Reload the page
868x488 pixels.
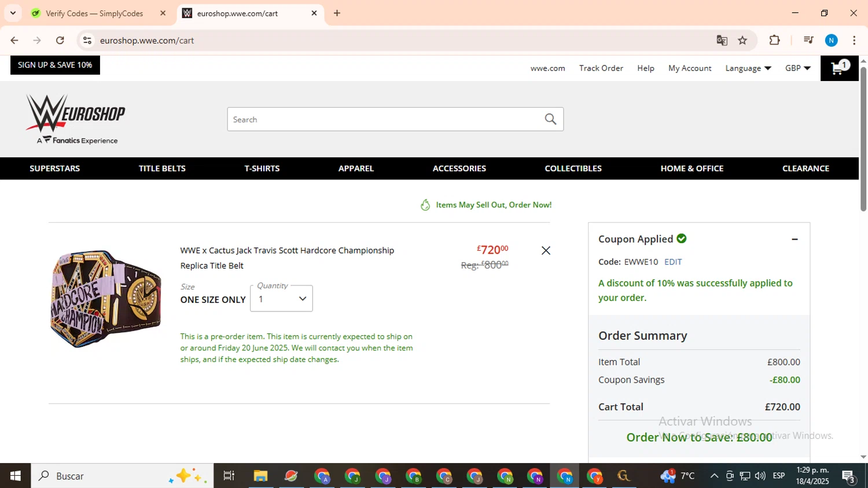tap(60, 40)
